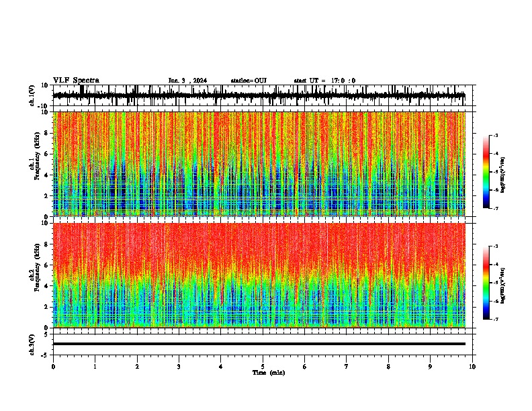Click the flat black ch.3 trace line

259,344
